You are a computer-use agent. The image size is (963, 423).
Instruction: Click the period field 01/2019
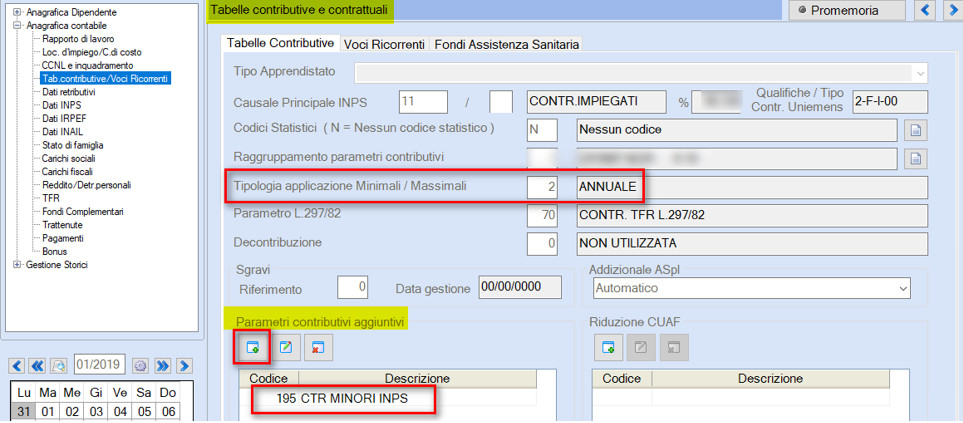click(99, 365)
